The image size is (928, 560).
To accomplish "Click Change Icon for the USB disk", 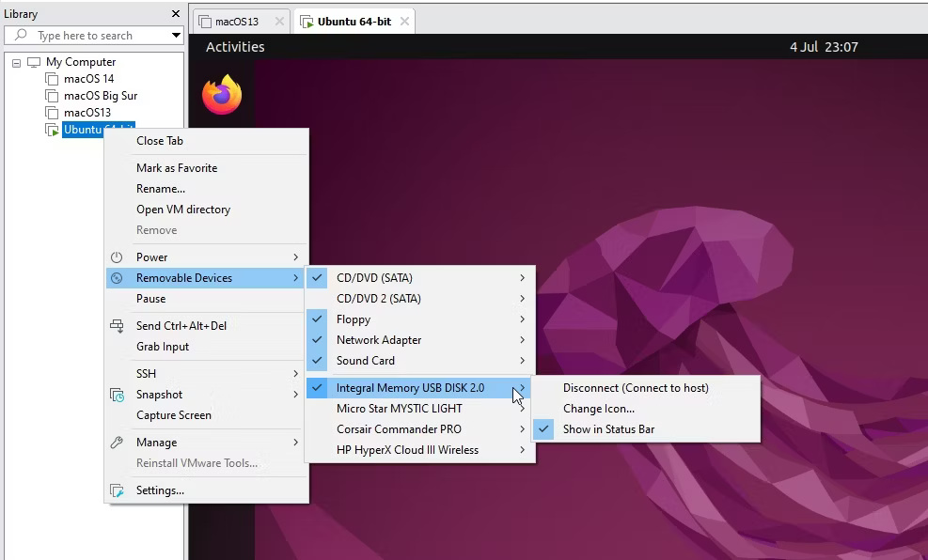I will (599, 409).
